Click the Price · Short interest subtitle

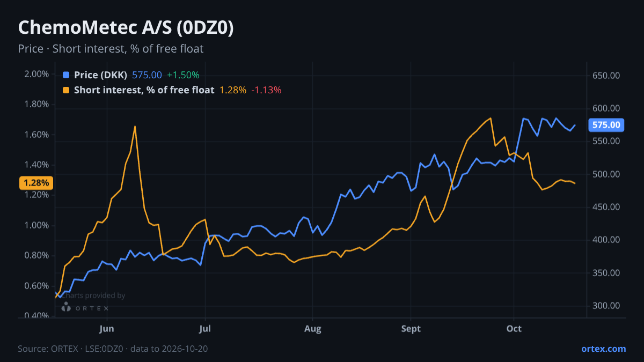point(111,49)
